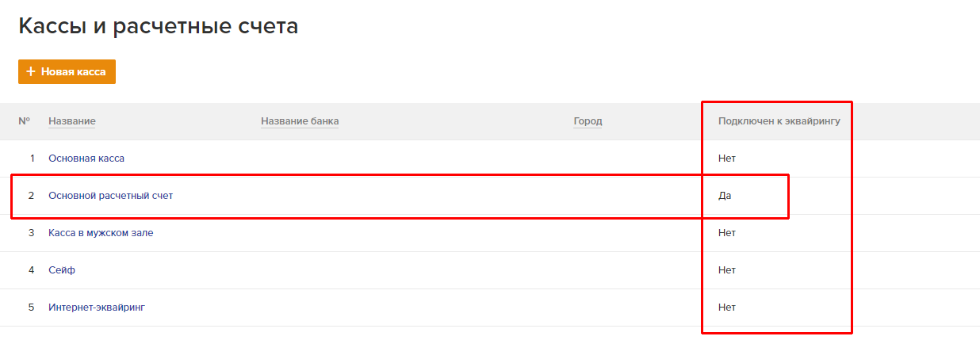Screen dimensions: 980x363
Task: Click the Да acquiring value for Основной расчетный счет
Action: pos(725,196)
